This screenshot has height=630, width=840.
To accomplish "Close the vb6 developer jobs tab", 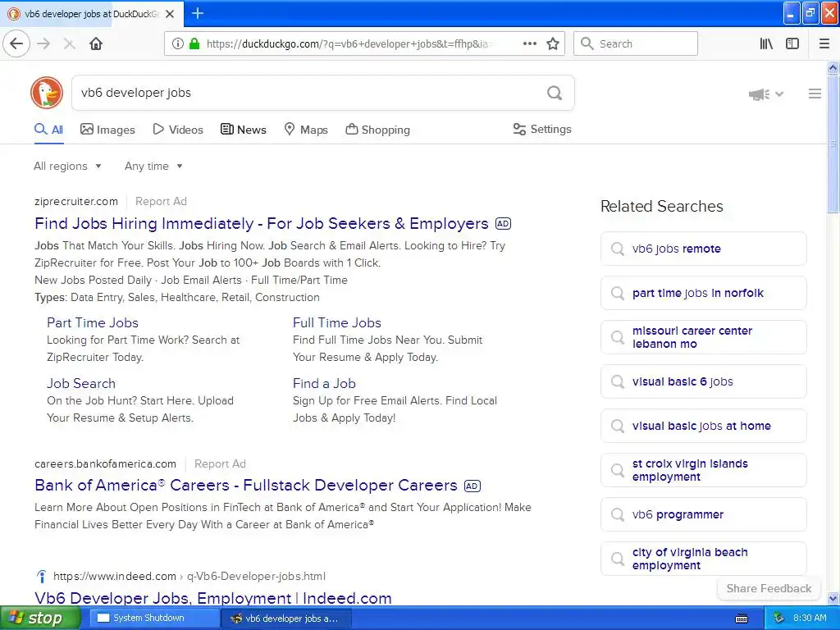I will [170, 14].
